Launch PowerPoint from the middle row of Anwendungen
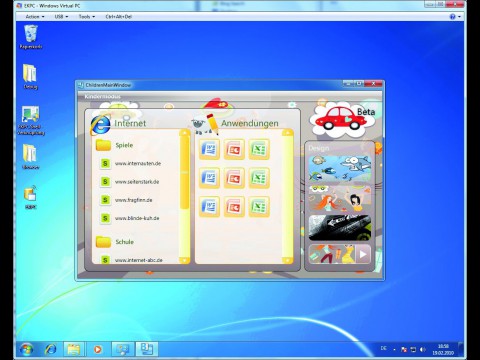Viewport: 480px width, 360px height. (234, 178)
